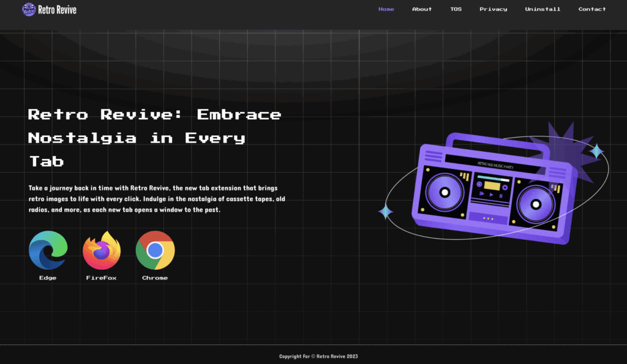Image resolution: width=627 pixels, height=364 pixels.
Task: Click the Firefox browser icon
Action: [102, 250]
